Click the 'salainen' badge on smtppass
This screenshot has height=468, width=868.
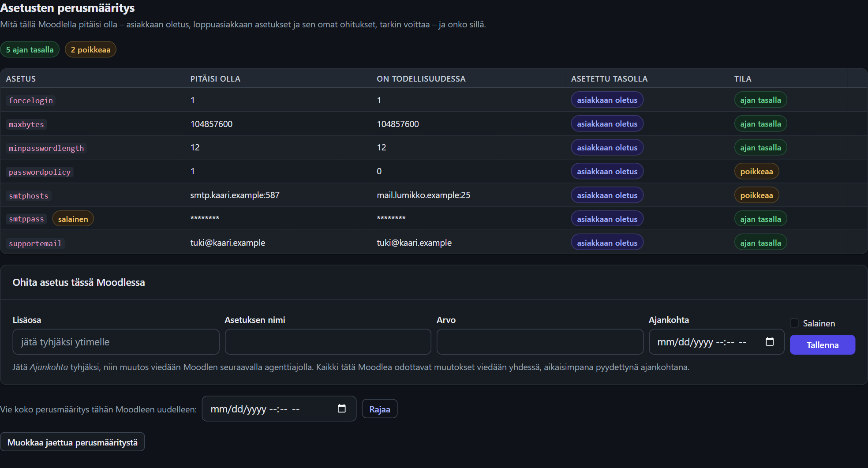coord(73,219)
